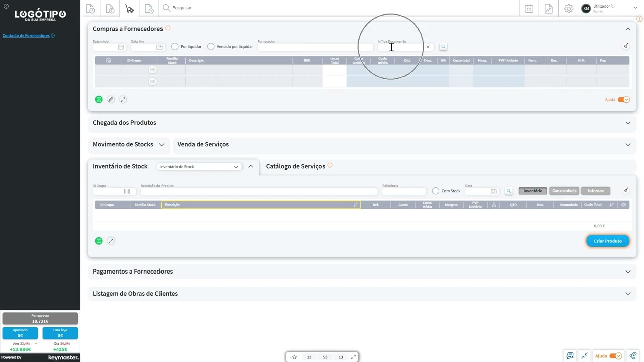Open the calendar icon in the top bar
The image size is (644, 362).
pyautogui.click(x=529, y=9)
